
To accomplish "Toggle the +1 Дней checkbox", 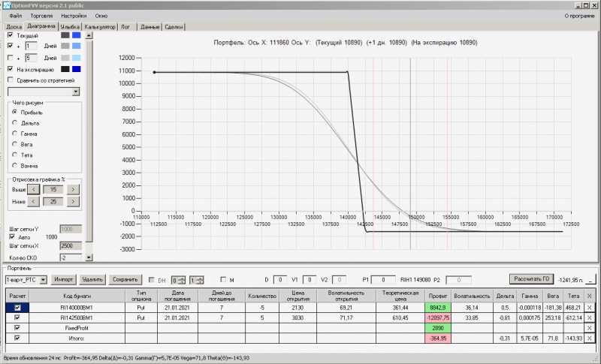I will coord(11,46).
